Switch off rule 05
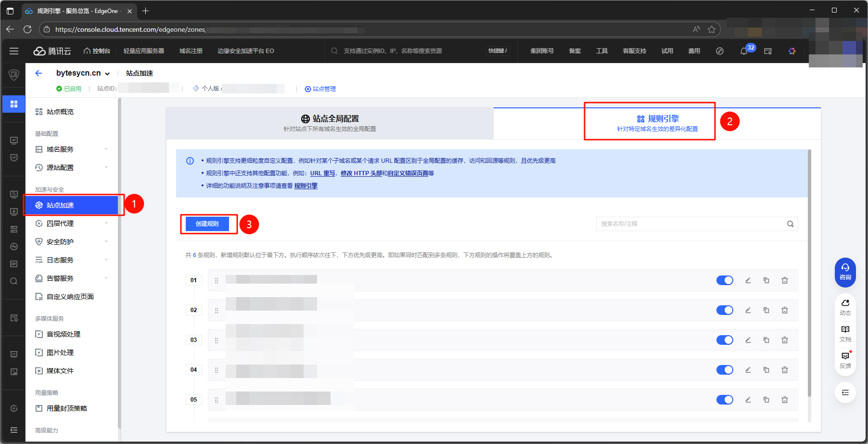Screen dimensions: 868x444 pos(725,400)
